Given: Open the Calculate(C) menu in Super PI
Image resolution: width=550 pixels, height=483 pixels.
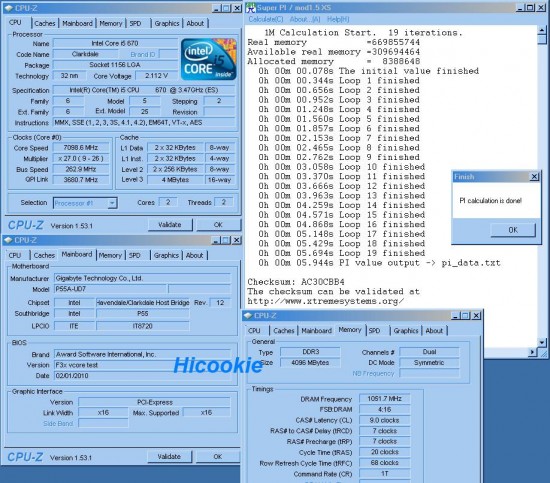Looking at the screenshot, I should coord(266,19).
